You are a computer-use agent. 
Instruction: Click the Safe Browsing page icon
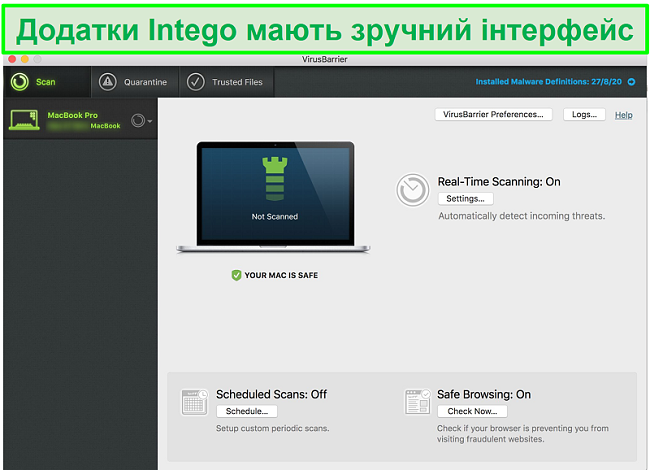(417, 402)
